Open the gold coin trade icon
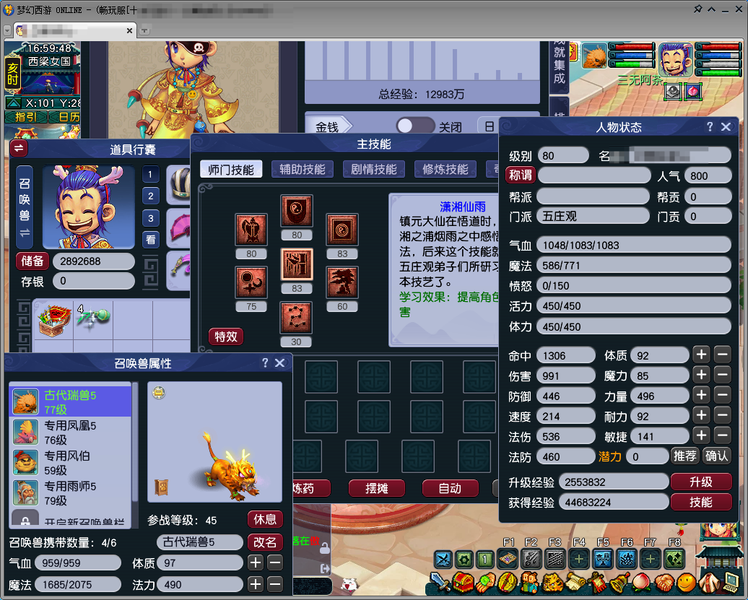The width and height of the screenshot is (748, 600). (507, 581)
